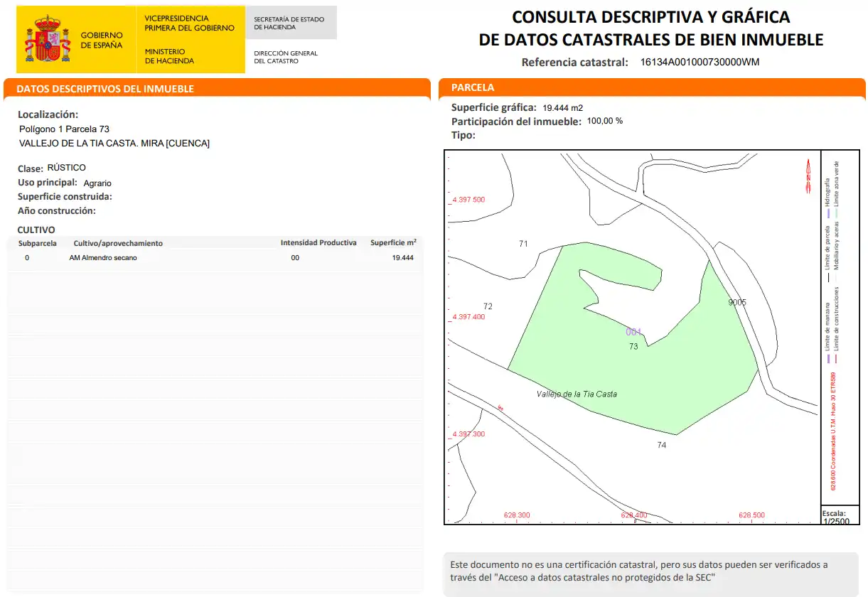The height and width of the screenshot is (597, 868).
Task: Select address 'VALLEJO DE LA TIA CASTA. MIRA [CUENCA]'
Action: click(114, 144)
